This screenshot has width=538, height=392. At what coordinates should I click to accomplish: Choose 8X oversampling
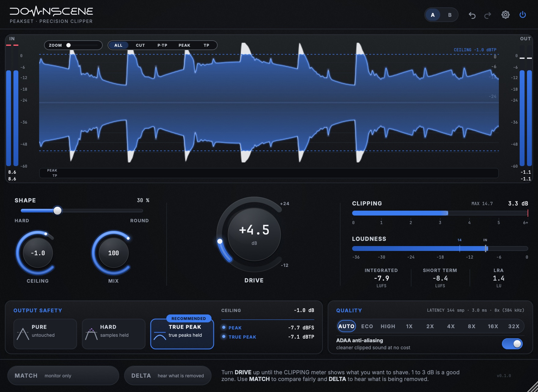tap(472, 326)
